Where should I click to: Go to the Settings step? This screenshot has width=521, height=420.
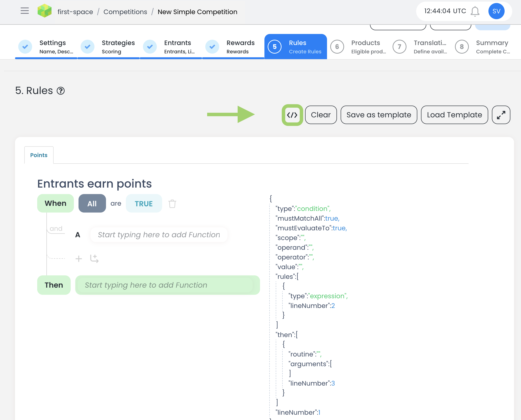[x=46, y=47]
